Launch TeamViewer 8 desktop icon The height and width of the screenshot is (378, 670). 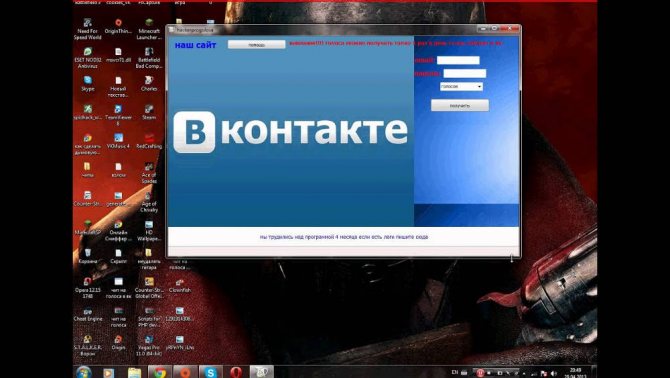point(118,115)
